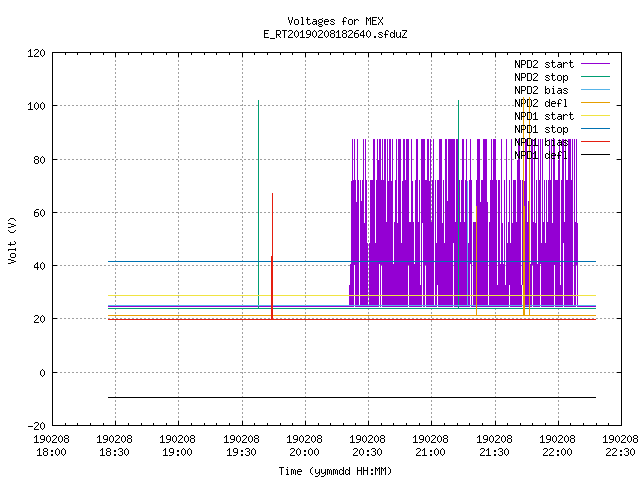Click the 18:00 time axis label
Viewport: 640px width, 480px height.
51,452
